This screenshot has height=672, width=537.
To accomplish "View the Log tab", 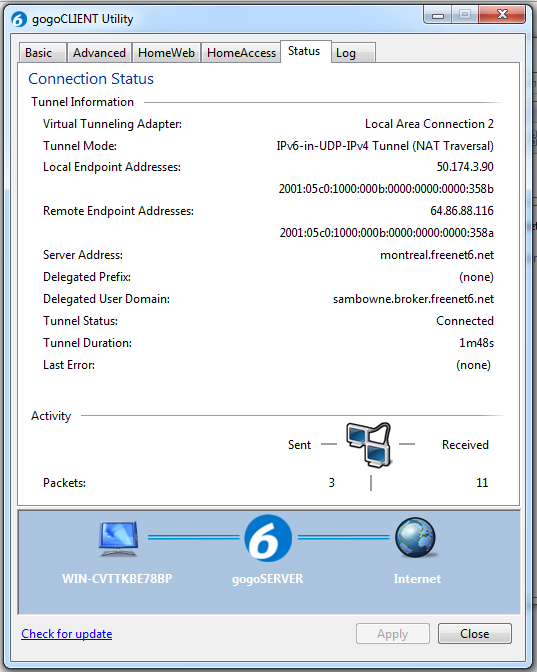I will [353, 53].
